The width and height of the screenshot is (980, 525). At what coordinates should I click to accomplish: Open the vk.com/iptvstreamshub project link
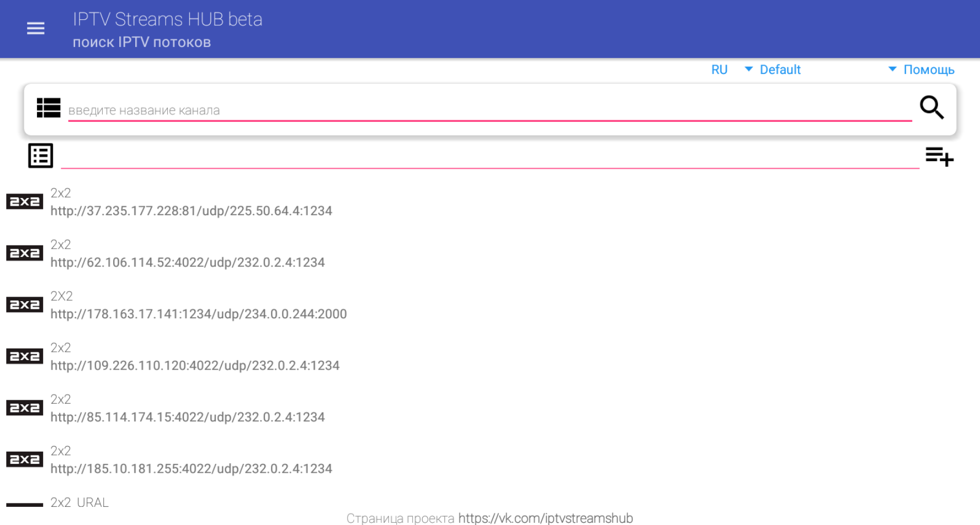tap(546, 518)
